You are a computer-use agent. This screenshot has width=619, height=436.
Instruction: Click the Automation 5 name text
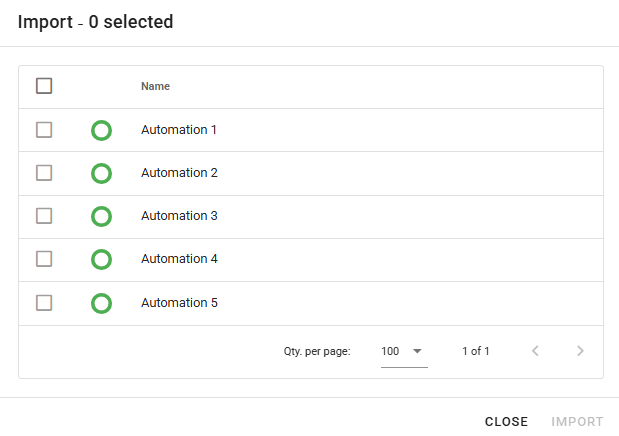pyautogui.click(x=179, y=302)
